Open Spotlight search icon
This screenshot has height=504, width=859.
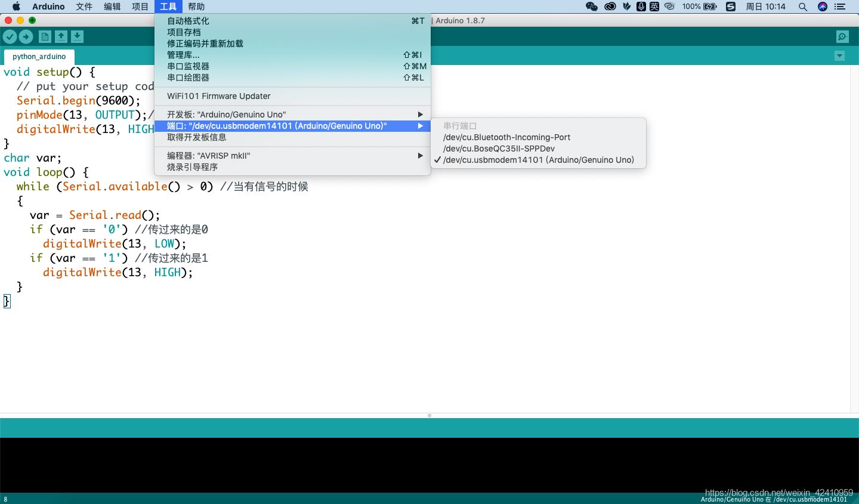[x=803, y=7]
